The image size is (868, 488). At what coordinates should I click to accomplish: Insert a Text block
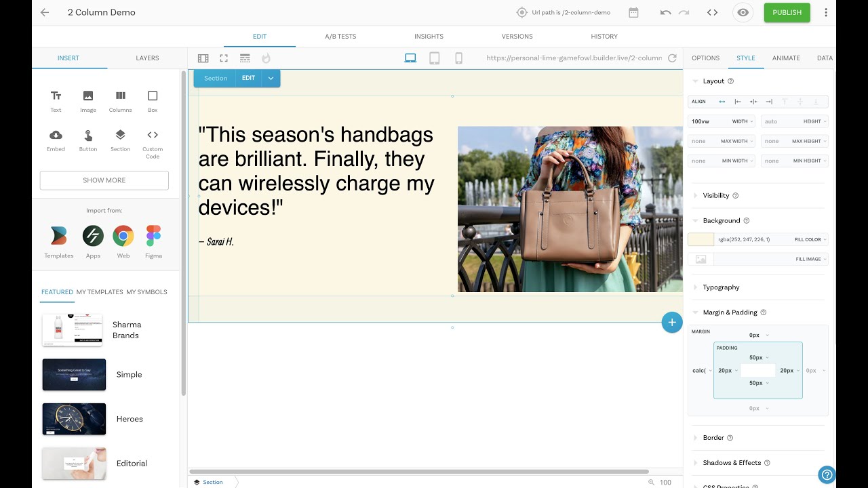[56, 101]
